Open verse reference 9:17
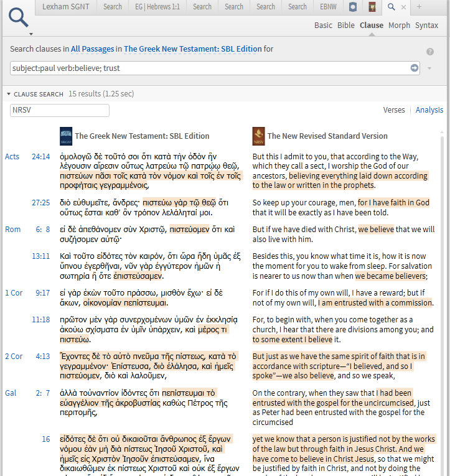 click(42, 293)
